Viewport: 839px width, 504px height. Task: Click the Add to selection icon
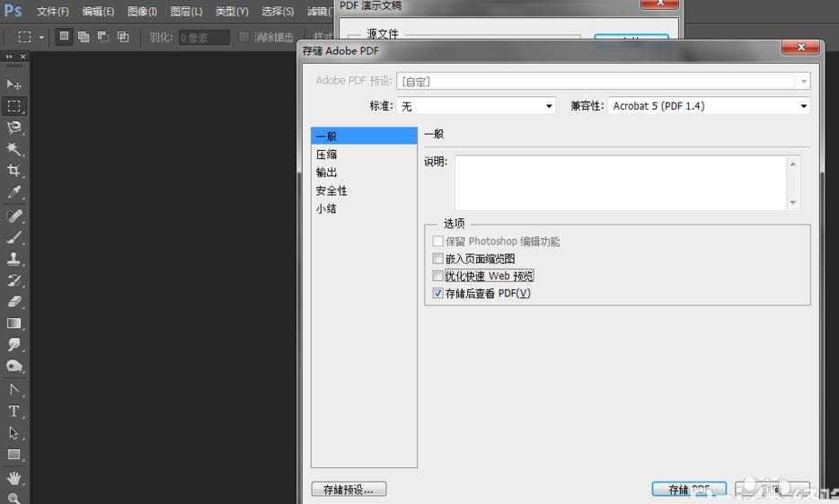point(84,37)
